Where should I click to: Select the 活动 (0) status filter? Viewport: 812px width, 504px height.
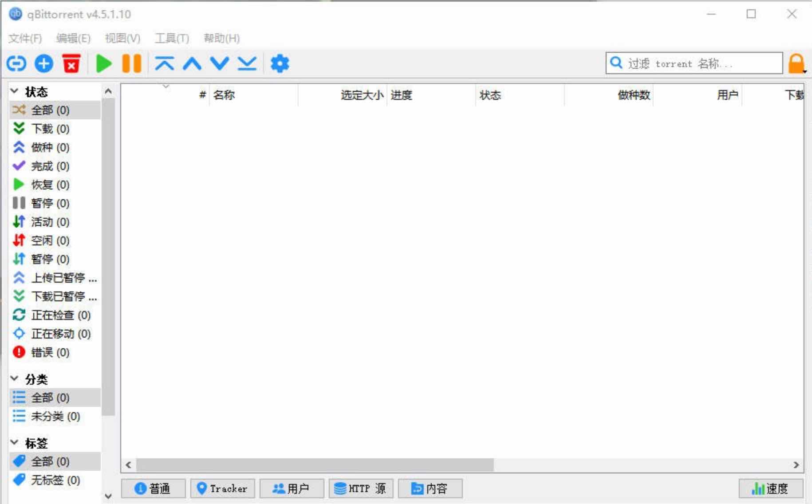[x=55, y=222]
